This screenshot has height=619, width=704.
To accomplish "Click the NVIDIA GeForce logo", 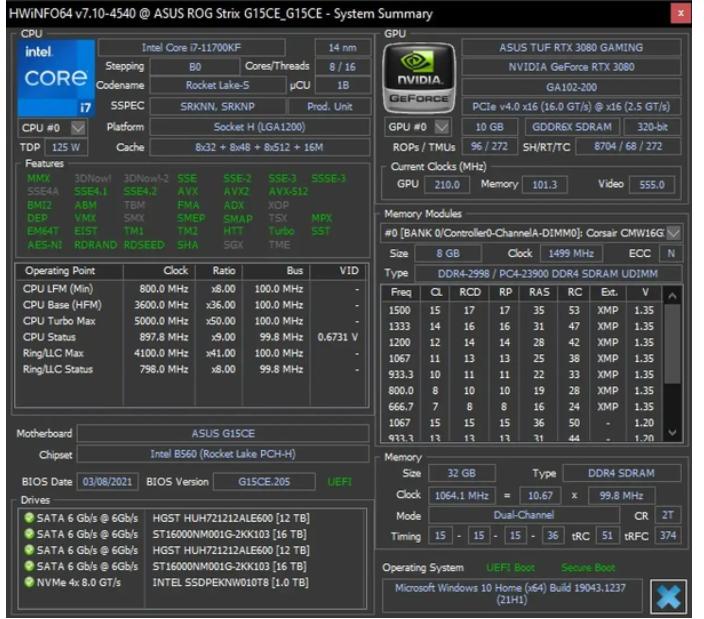I will (x=419, y=78).
